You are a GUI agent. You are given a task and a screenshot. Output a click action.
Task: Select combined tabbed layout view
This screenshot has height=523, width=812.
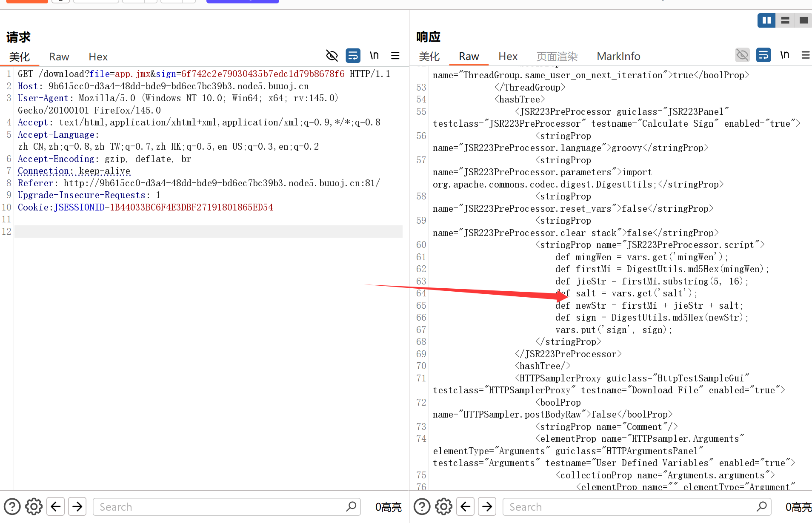(803, 20)
